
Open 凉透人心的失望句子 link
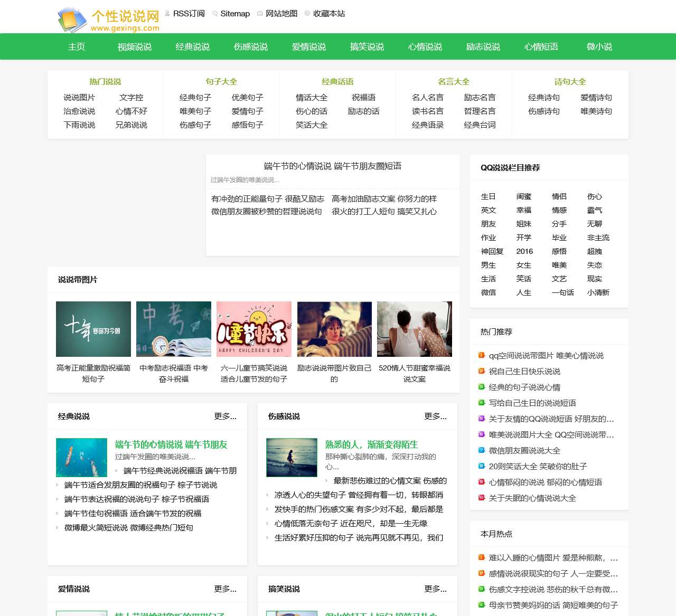point(359,495)
